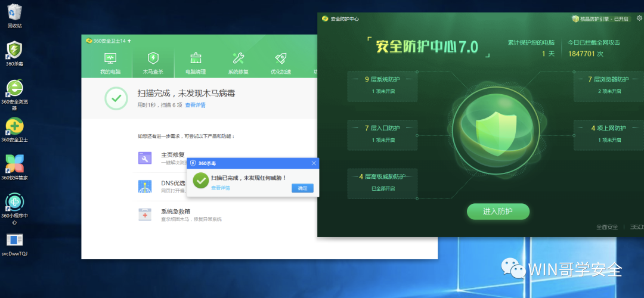Click the large scan-complete checkmark icon

116,98
